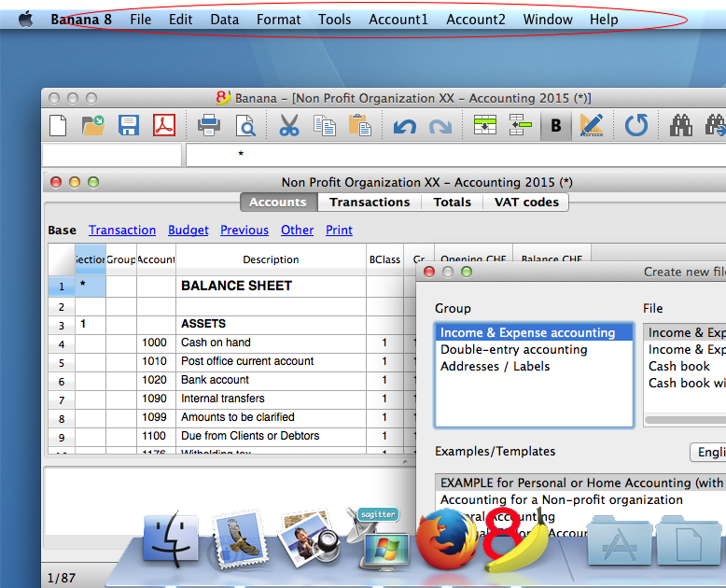Click the BALANCE SHEET cell
The width and height of the screenshot is (726, 588).
click(271, 287)
